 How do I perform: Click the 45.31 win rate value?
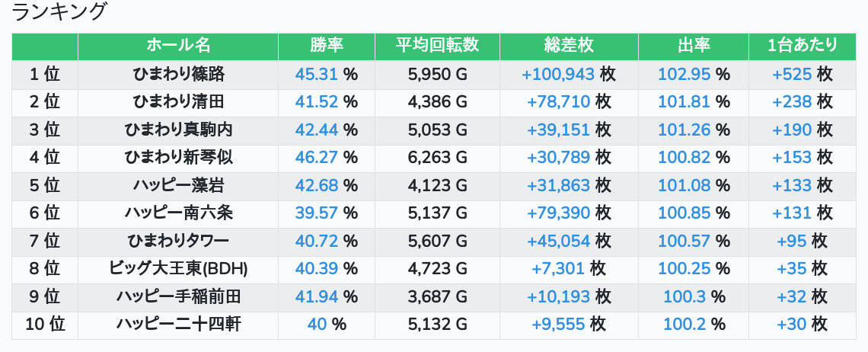point(317,74)
